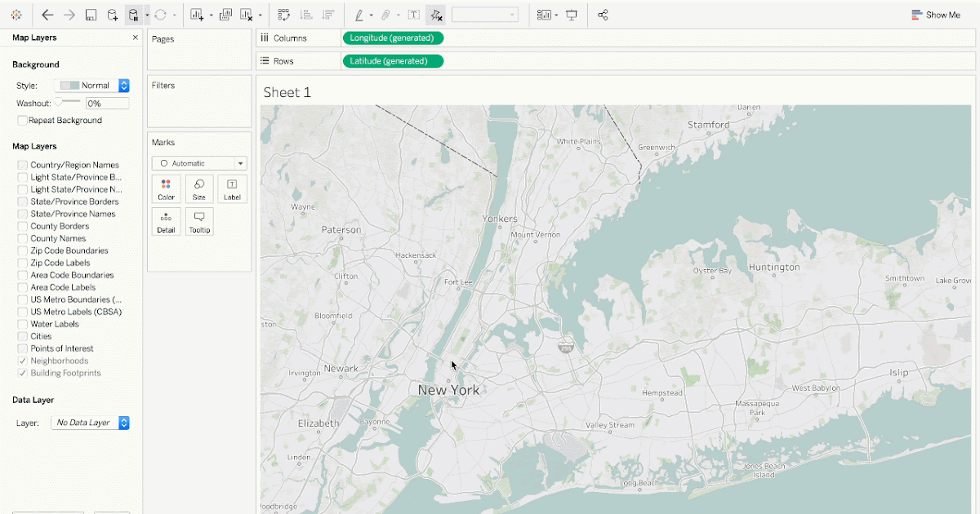Click the Huntington map label
Screen dimensions: 980x514
pyautogui.click(x=774, y=268)
